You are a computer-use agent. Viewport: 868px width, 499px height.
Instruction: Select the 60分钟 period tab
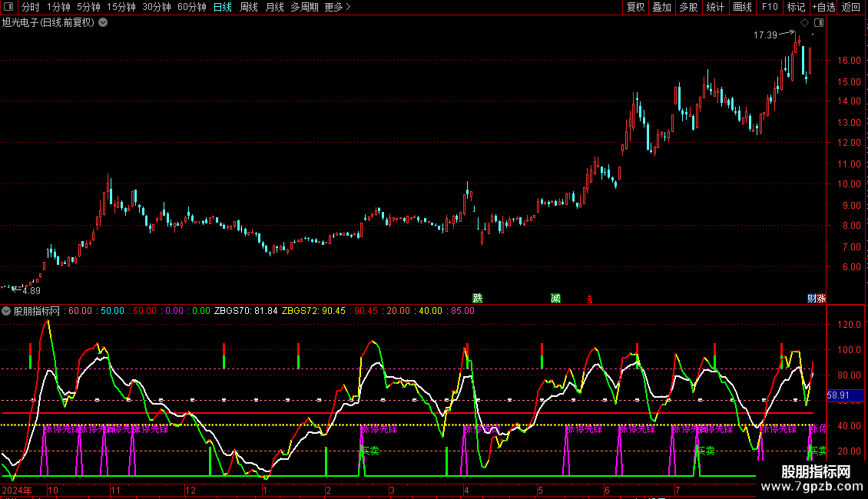[x=191, y=8]
